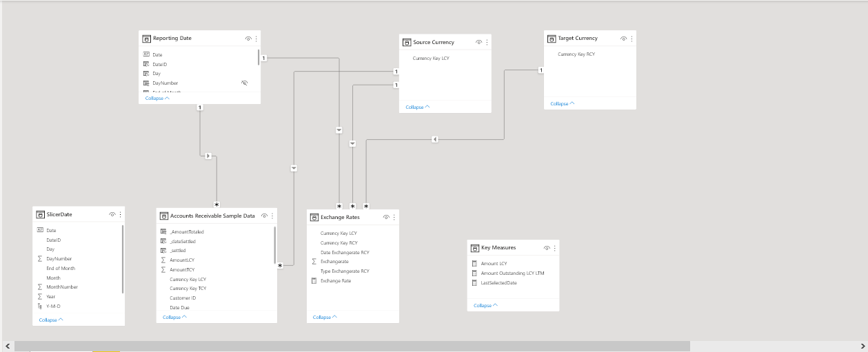Select End of Month in SlicerDate

pos(61,268)
